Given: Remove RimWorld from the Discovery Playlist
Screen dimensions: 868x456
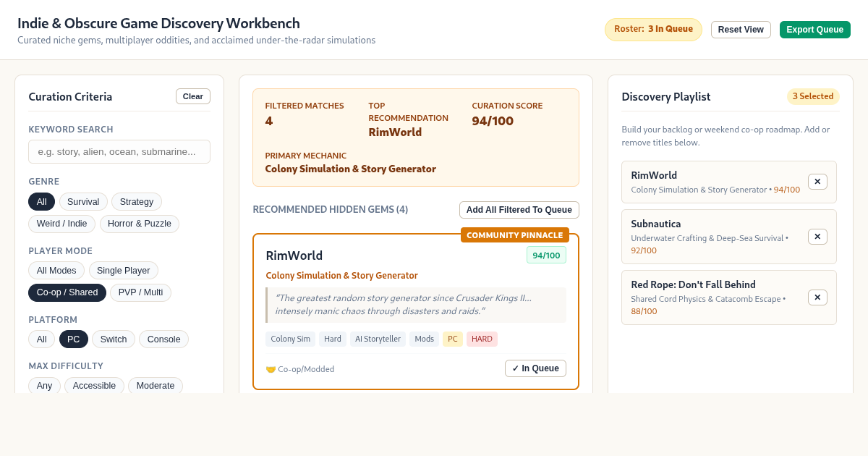Looking at the screenshot, I should [817, 182].
